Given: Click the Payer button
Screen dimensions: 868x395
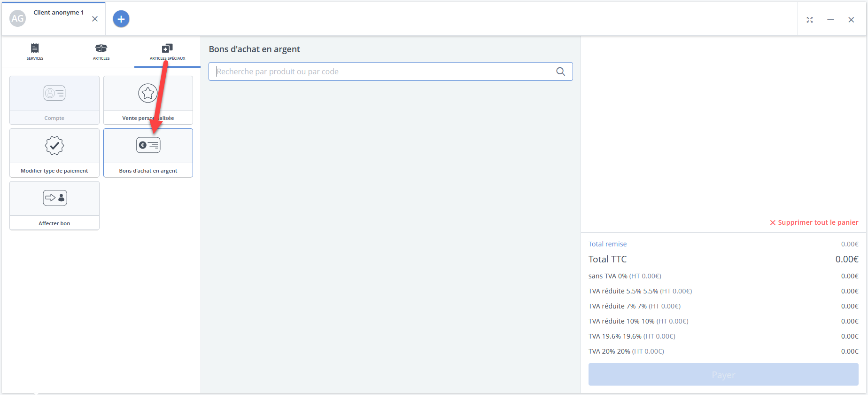Looking at the screenshot, I should coord(723,375).
